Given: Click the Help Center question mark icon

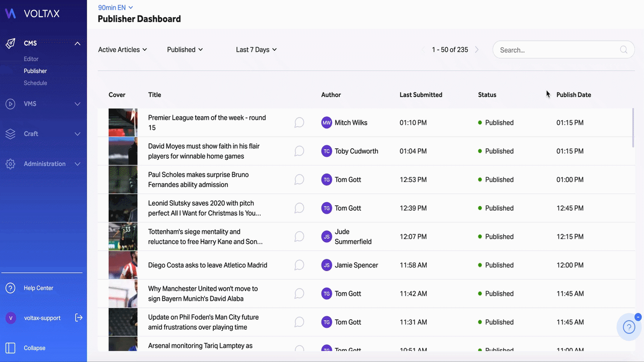Looking at the screenshot, I should coord(11,288).
